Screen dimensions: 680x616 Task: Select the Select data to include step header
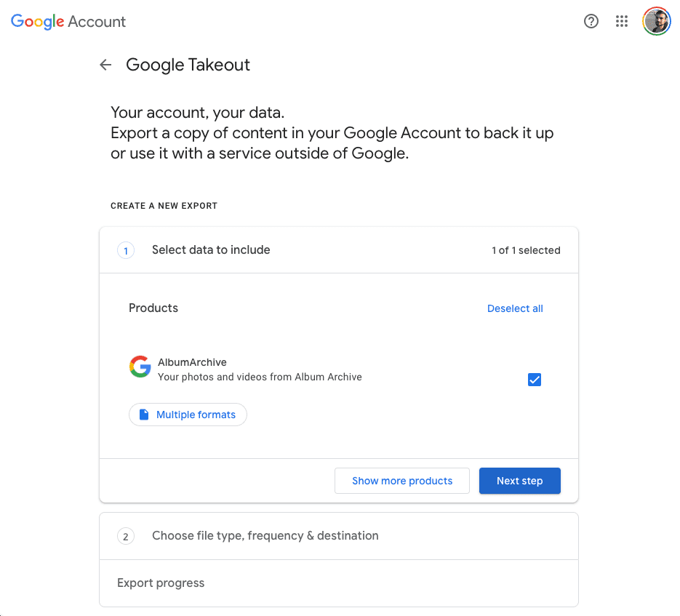[210, 250]
